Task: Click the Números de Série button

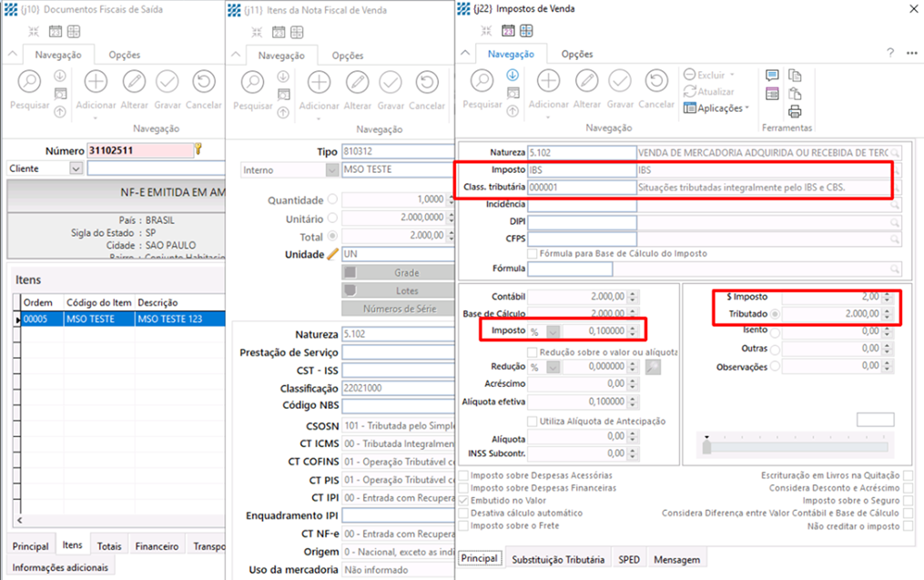Action: point(397,309)
